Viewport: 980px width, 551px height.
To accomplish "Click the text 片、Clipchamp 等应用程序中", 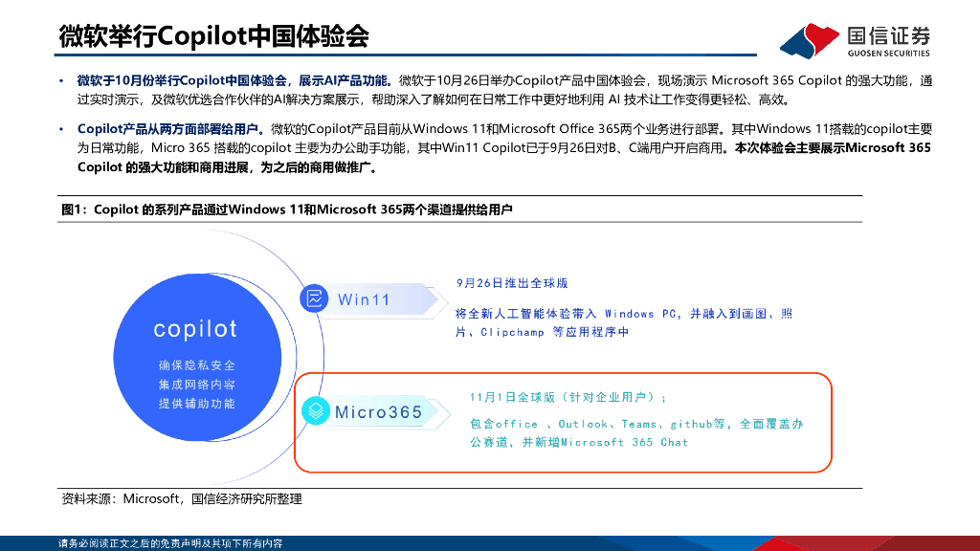I will pyautogui.click(x=542, y=332).
